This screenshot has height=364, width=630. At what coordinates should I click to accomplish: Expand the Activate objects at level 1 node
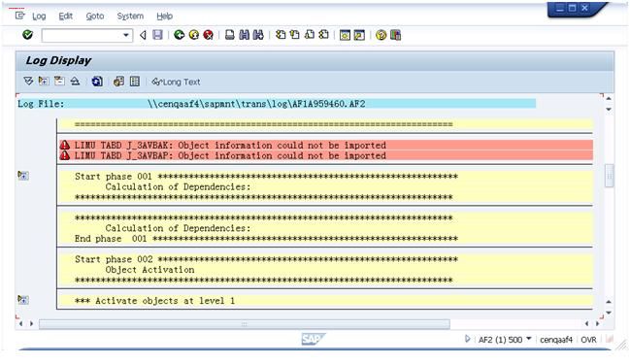click(x=23, y=300)
